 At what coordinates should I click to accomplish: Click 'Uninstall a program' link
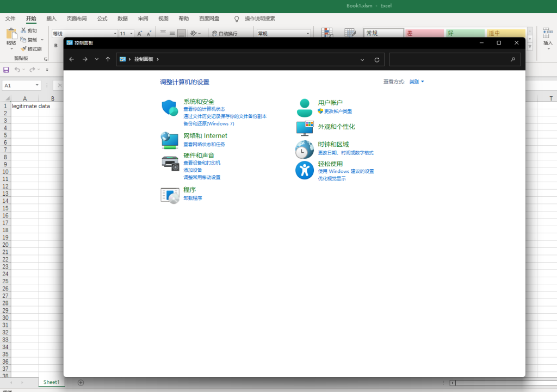193,198
